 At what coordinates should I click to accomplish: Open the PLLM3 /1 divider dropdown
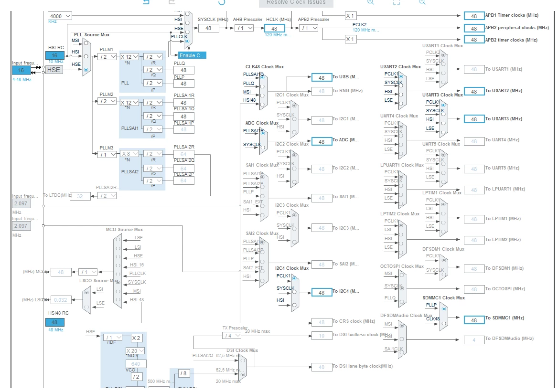coord(107,154)
